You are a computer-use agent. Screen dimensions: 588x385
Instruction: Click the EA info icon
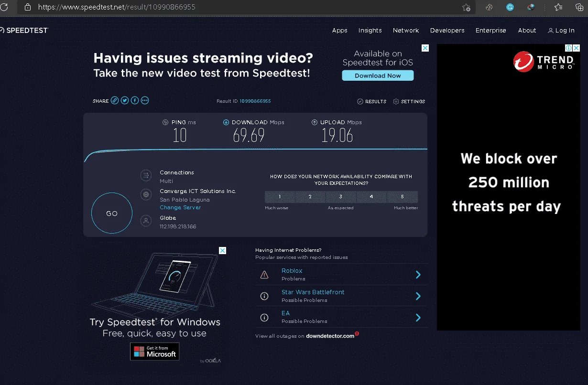[x=264, y=317]
